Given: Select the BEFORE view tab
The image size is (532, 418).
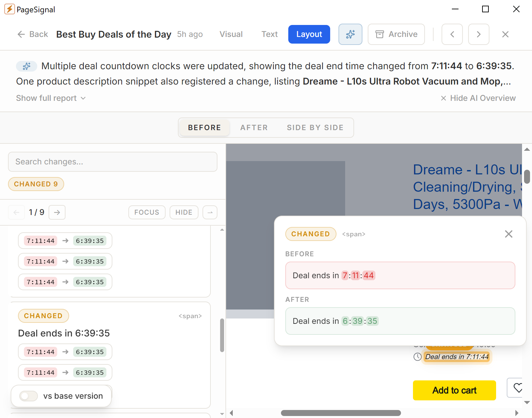Looking at the screenshot, I should [x=204, y=127].
